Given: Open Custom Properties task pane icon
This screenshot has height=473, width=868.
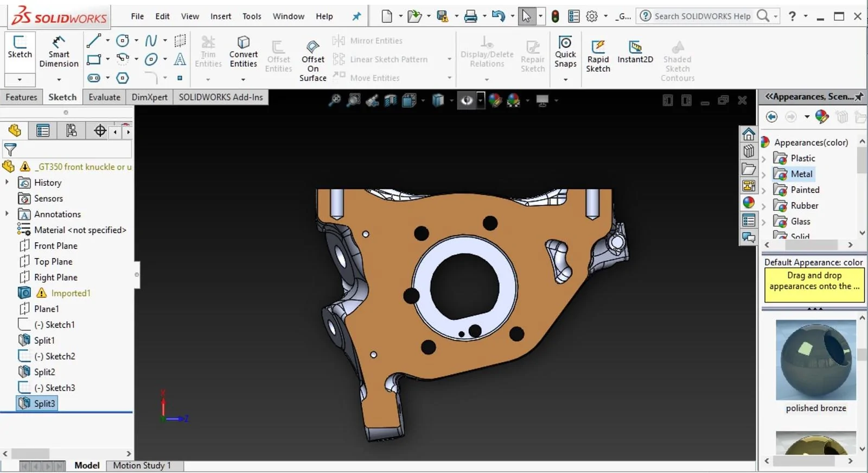Looking at the screenshot, I should [749, 220].
